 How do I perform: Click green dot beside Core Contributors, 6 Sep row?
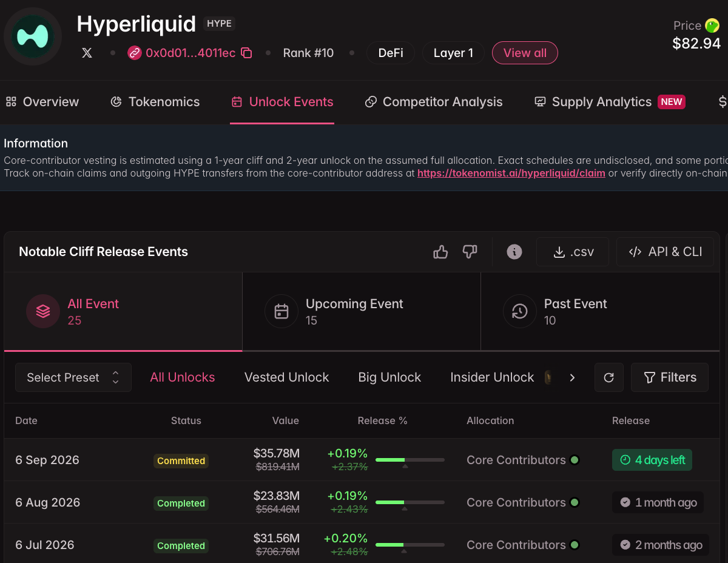tap(574, 460)
